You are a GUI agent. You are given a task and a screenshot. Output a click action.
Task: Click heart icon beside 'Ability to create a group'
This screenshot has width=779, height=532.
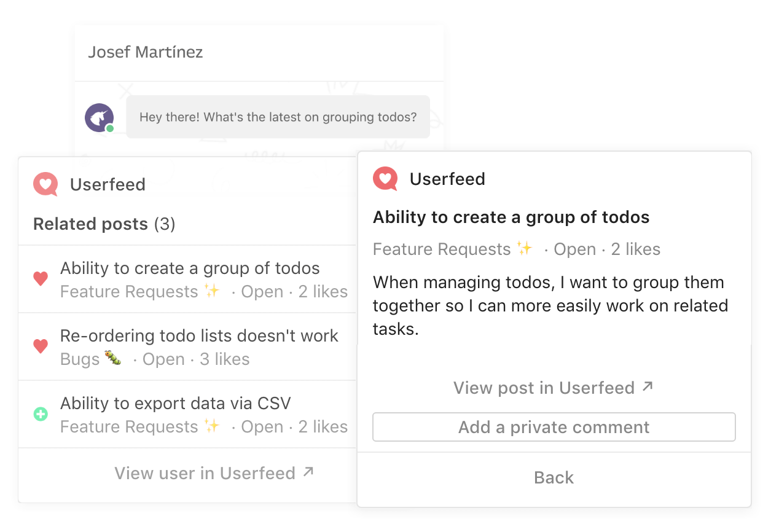point(41,279)
